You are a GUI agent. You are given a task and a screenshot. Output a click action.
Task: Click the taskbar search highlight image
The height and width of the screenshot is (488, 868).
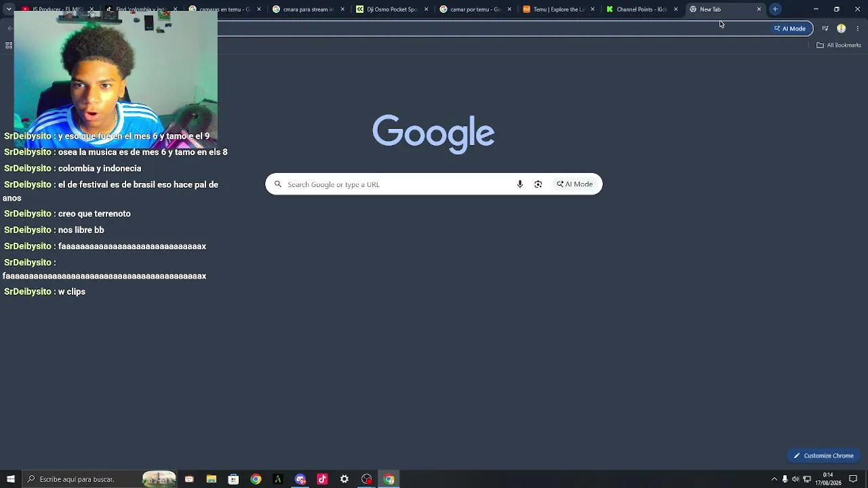tap(159, 479)
